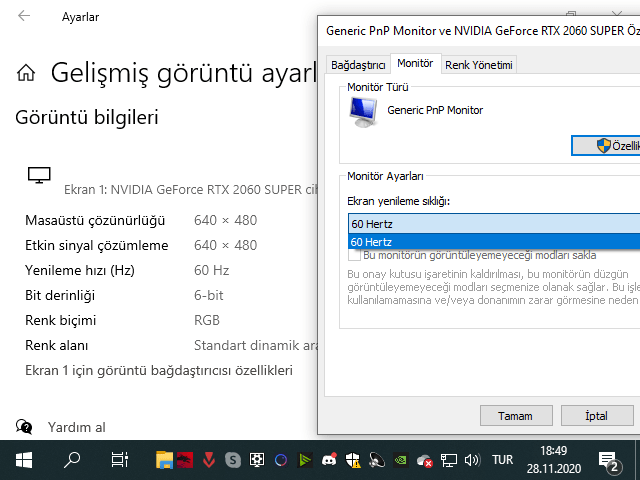Open the Ekran yenileme sıklığı combo box
The image size is (640, 480).
point(494,224)
